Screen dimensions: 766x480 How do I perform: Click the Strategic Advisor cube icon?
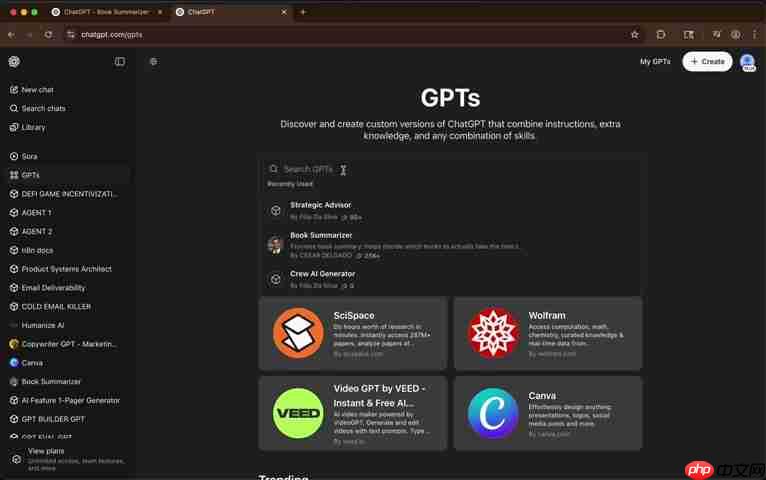[276, 210]
